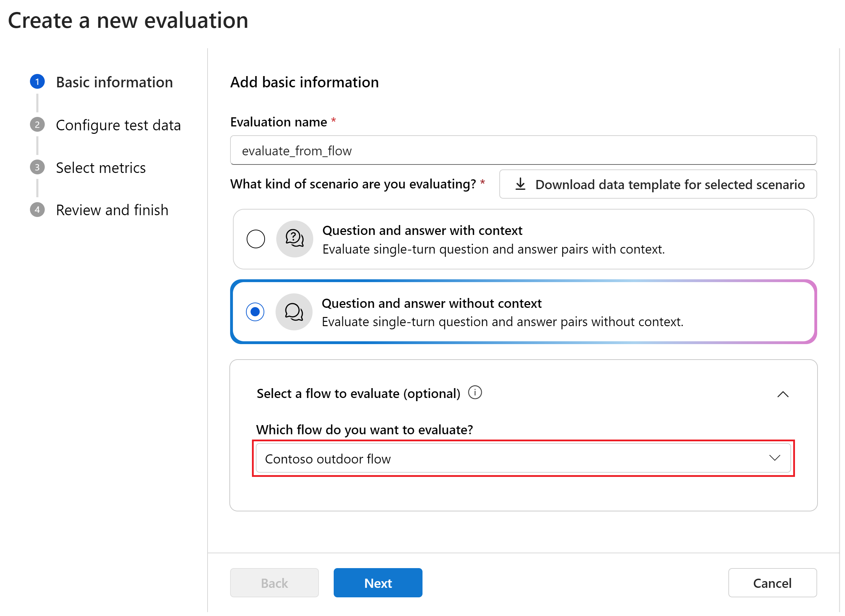Click the info icon beside Select a flow
Viewport: 845px width, 616px height.
tap(475, 393)
